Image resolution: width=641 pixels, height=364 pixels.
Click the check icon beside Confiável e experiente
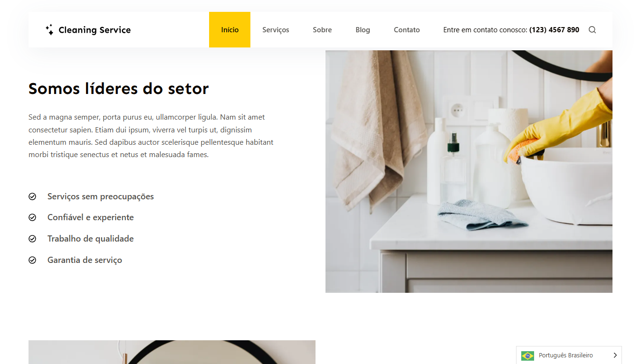pyautogui.click(x=32, y=217)
